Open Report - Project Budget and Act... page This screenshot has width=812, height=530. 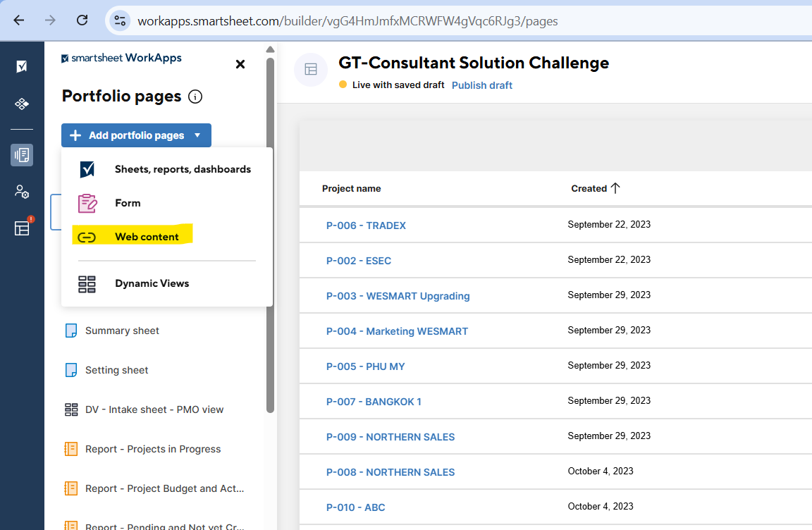[164, 488]
